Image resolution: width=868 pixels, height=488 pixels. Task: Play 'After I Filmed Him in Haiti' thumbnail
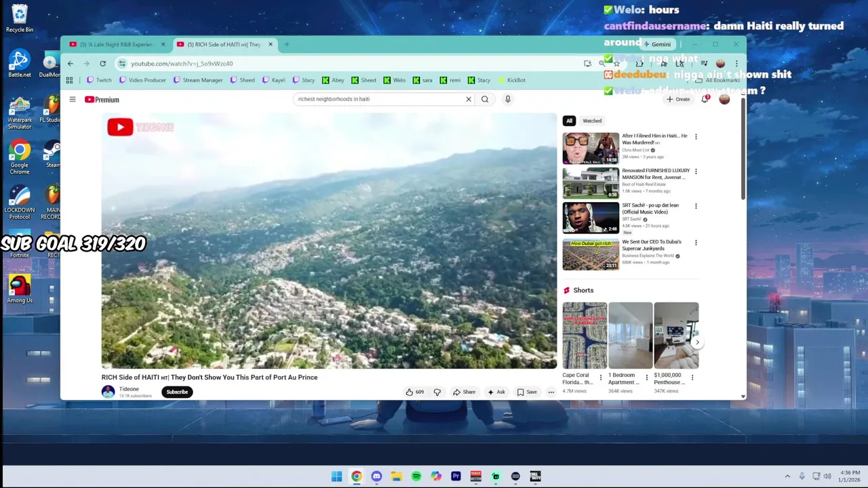[591, 148]
